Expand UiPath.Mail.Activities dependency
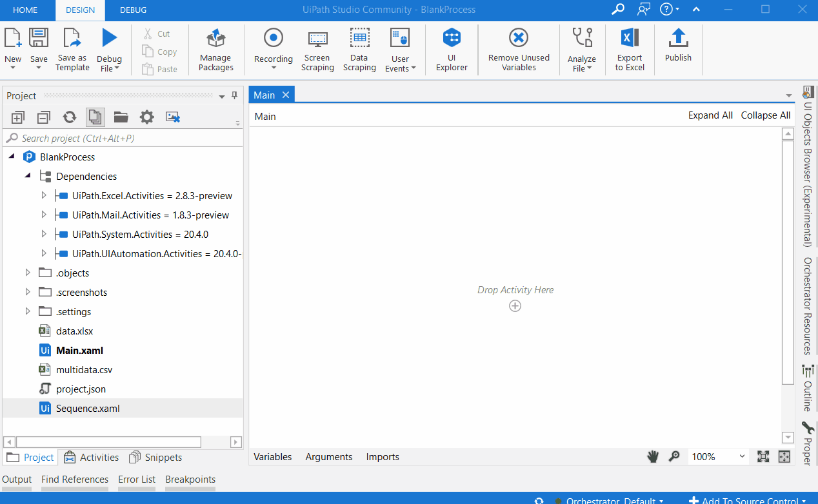Viewport: 818px width, 504px height. tap(44, 215)
